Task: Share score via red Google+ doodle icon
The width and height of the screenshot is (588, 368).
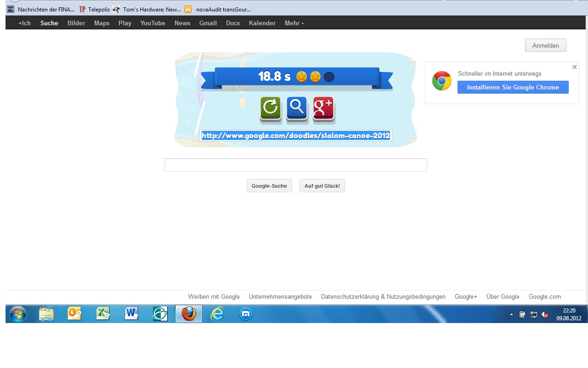Action: pos(323,108)
